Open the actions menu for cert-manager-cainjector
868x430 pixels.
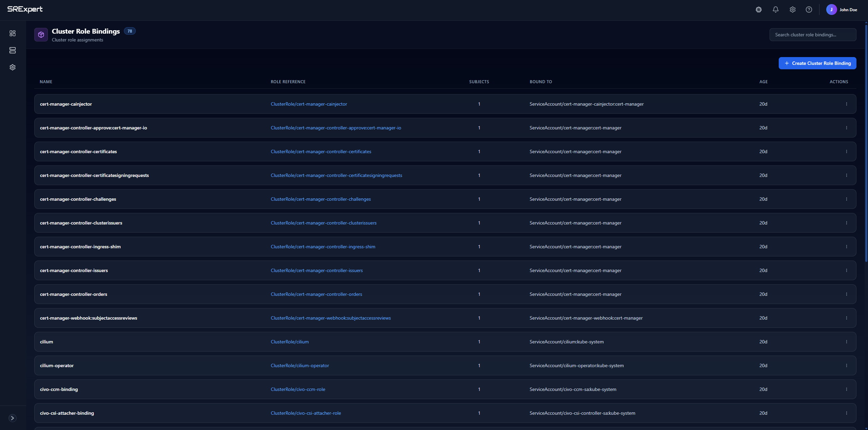pos(847,104)
